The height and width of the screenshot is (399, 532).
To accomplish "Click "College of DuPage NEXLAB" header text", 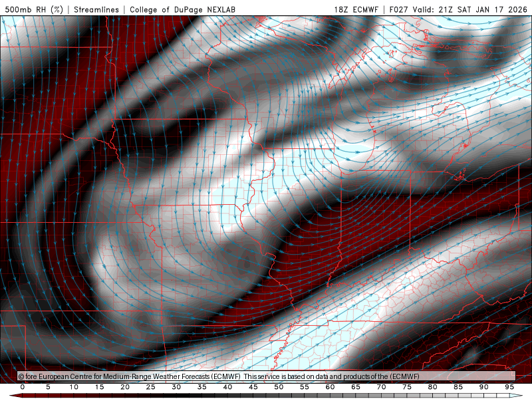I will tap(182, 9).
